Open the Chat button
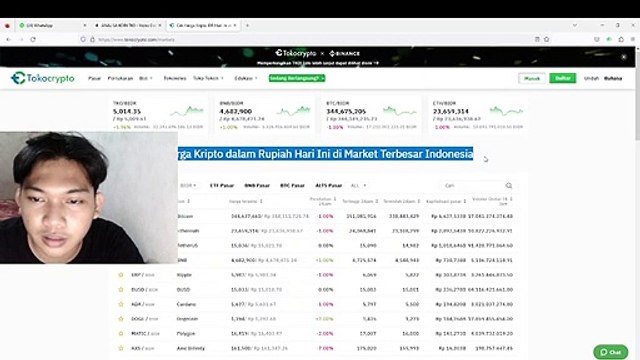 pos(611,352)
